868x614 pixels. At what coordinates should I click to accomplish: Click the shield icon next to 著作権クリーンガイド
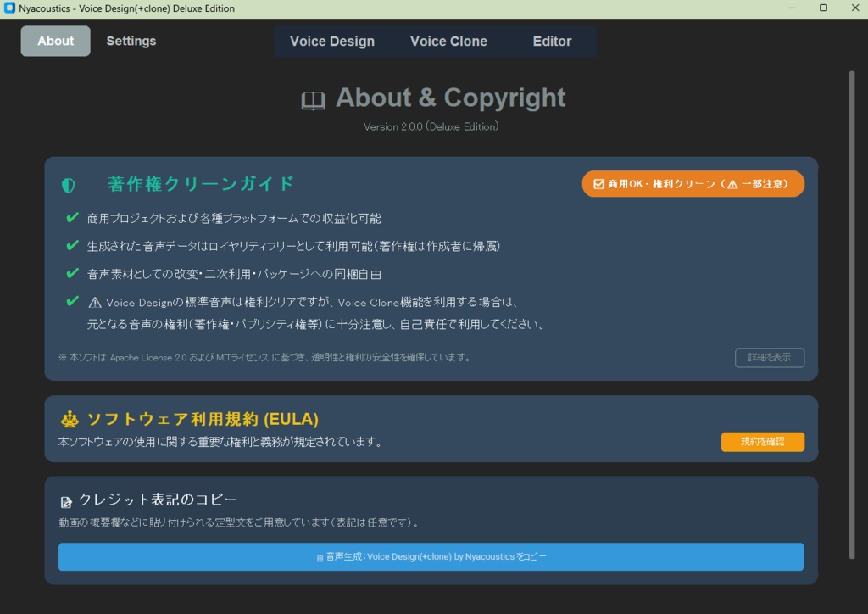[x=69, y=186]
